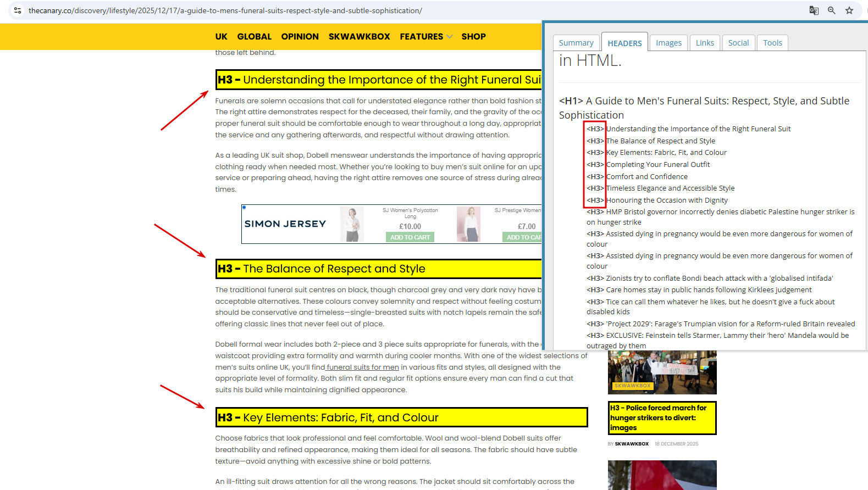Click 'Key Elements: Fabric, Fit, and Colour' panel entry
This screenshot has width=868, height=490.
coord(666,152)
